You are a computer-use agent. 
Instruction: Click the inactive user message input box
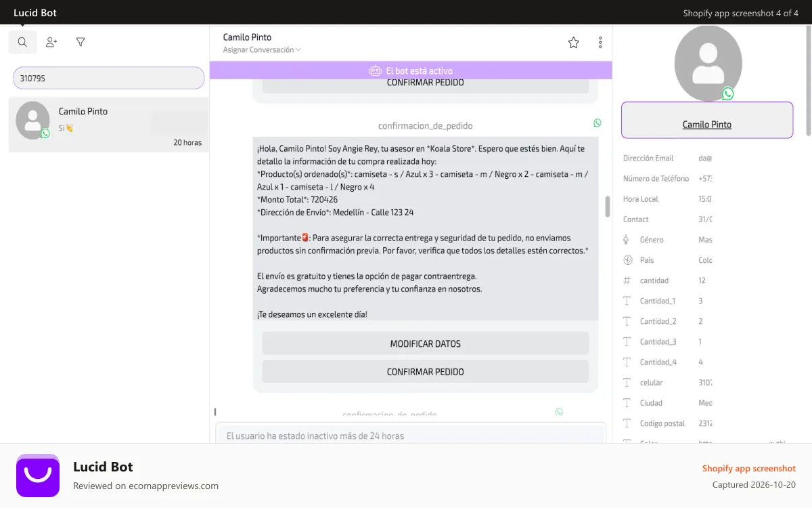tap(411, 434)
